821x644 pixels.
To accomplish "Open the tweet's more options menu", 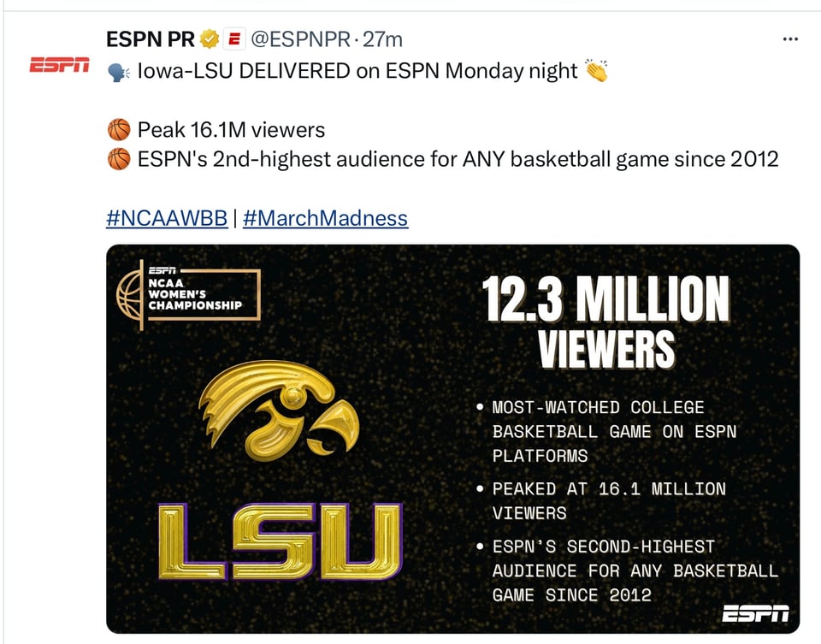I will [x=790, y=39].
